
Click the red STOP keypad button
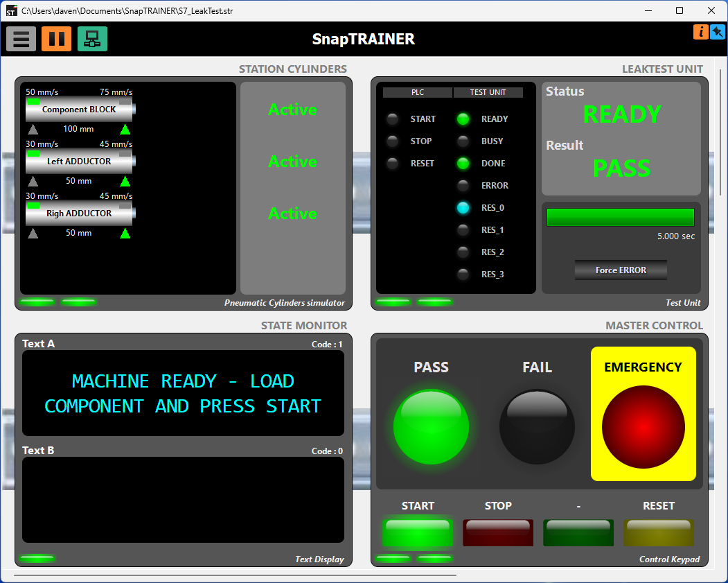(498, 533)
